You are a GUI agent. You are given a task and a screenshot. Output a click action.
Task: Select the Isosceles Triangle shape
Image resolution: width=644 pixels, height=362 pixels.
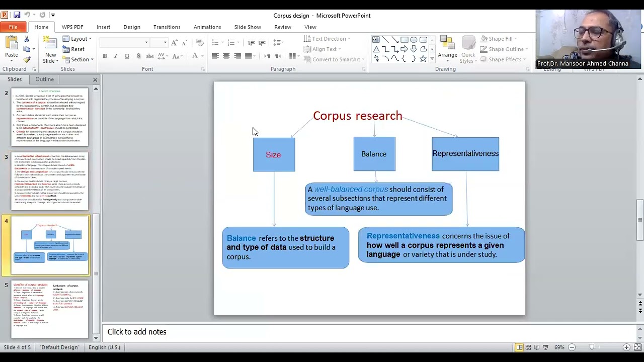(x=376, y=49)
